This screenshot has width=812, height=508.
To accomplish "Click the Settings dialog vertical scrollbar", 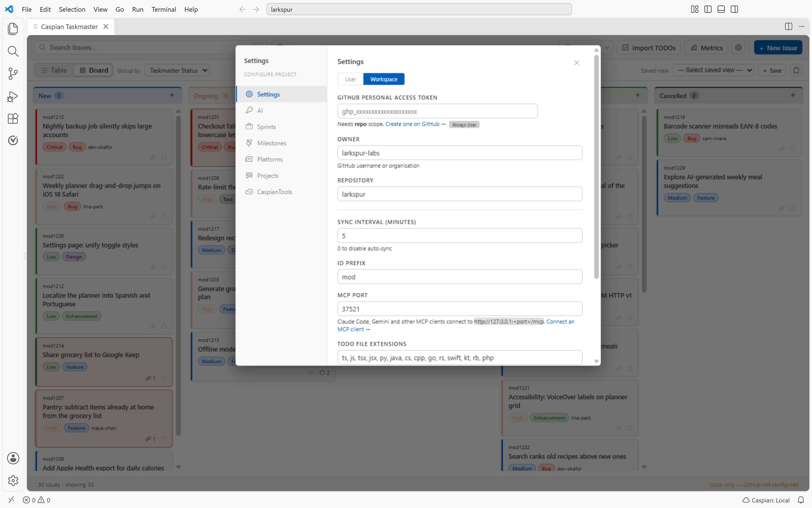I will click(x=596, y=167).
